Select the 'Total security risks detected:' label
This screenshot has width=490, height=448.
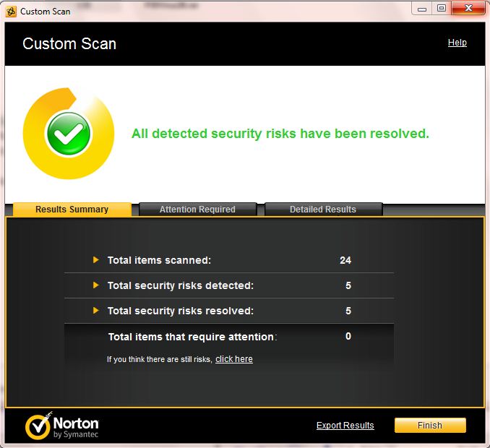pyautogui.click(x=181, y=285)
